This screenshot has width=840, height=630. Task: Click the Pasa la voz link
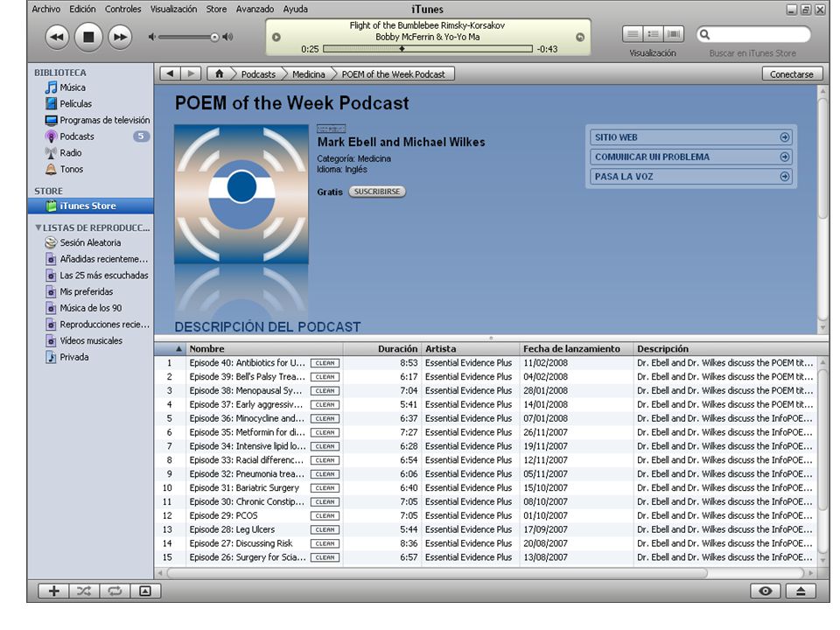691,176
